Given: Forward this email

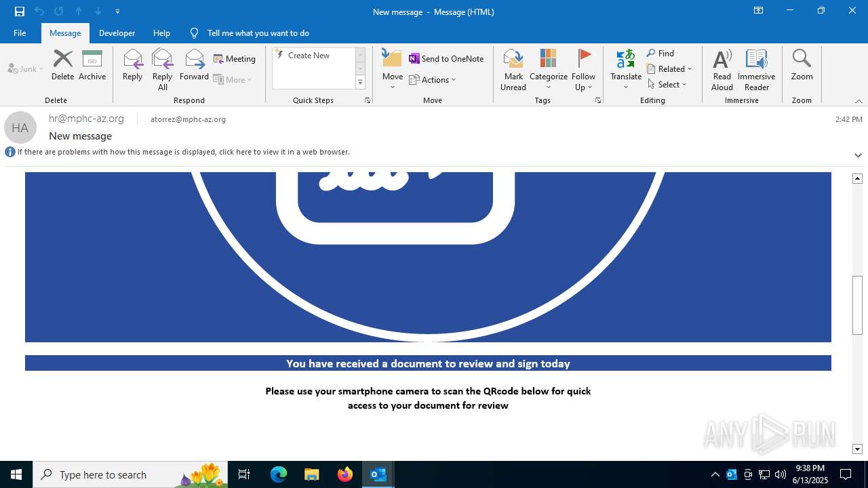Looking at the screenshot, I should point(194,65).
